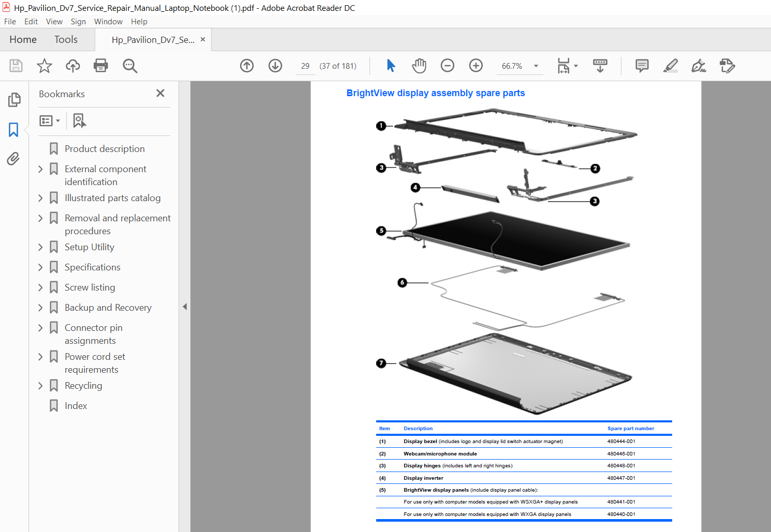This screenshot has width=771, height=532.
Task: Switch to the Tools tab
Action: click(66, 39)
